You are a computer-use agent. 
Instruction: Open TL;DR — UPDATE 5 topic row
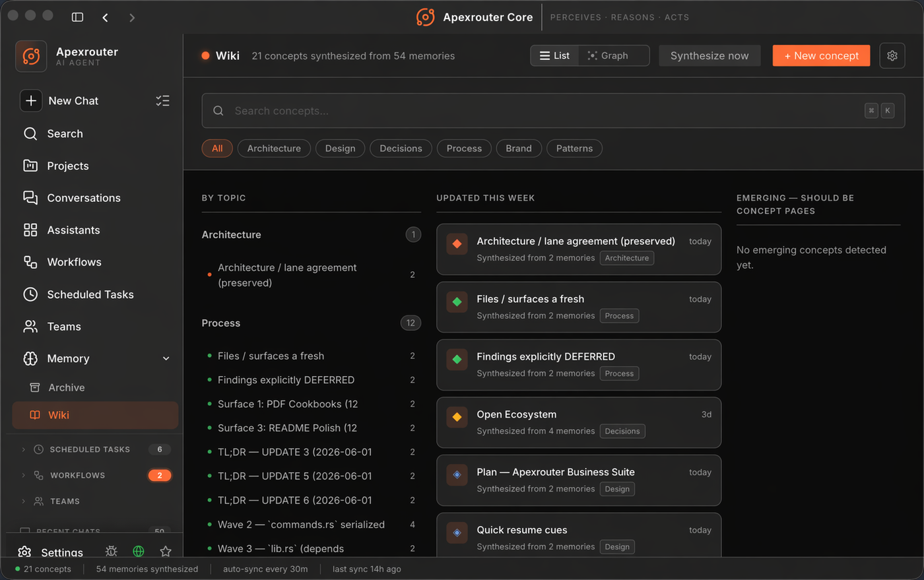pos(311,476)
